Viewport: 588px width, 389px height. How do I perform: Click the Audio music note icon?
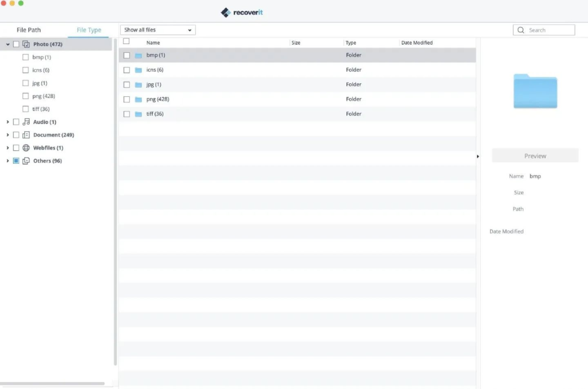pos(26,122)
